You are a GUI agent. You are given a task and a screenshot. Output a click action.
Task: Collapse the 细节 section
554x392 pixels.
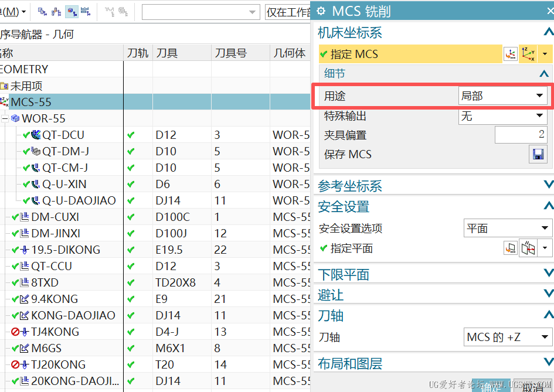(544, 73)
